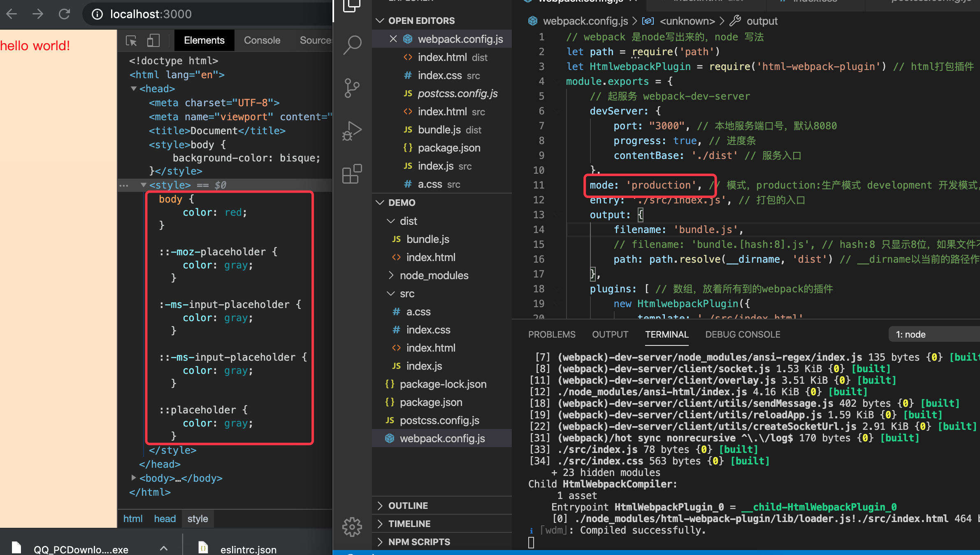Click the head breadcrumb in DevTools
The height and width of the screenshot is (555, 980).
click(x=165, y=519)
